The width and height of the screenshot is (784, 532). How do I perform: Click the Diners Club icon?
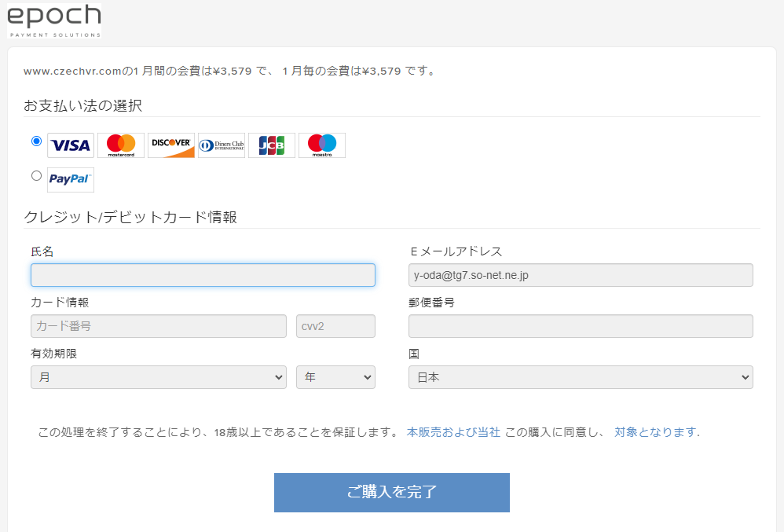pos(221,145)
